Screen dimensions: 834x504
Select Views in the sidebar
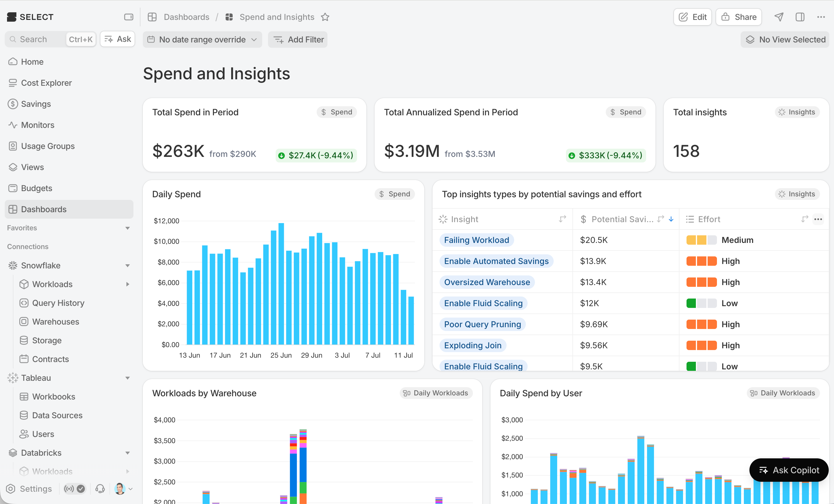click(x=69, y=167)
